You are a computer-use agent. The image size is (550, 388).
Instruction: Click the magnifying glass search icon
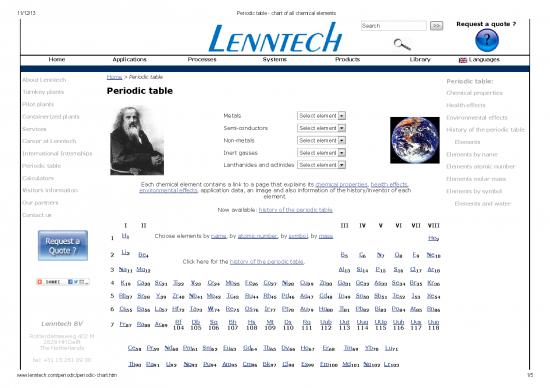click(x=402, y=45)
